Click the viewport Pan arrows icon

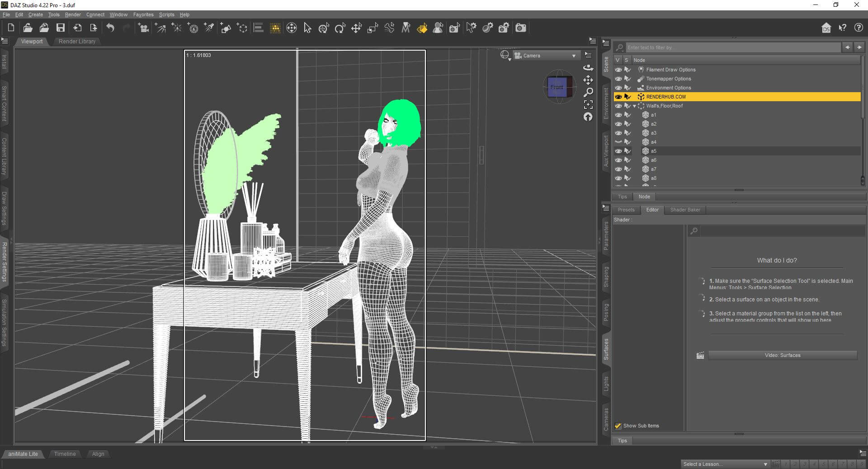tap(588, 80)
